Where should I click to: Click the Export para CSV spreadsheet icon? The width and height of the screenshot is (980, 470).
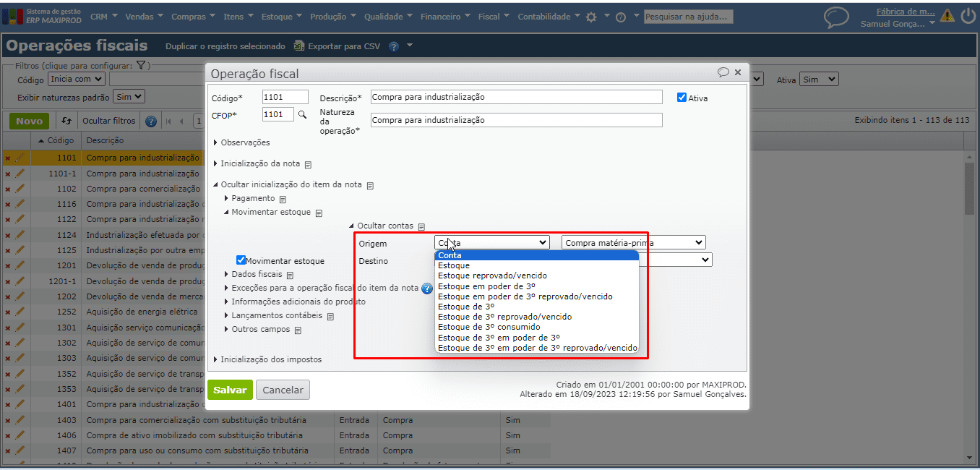[299, 46]
